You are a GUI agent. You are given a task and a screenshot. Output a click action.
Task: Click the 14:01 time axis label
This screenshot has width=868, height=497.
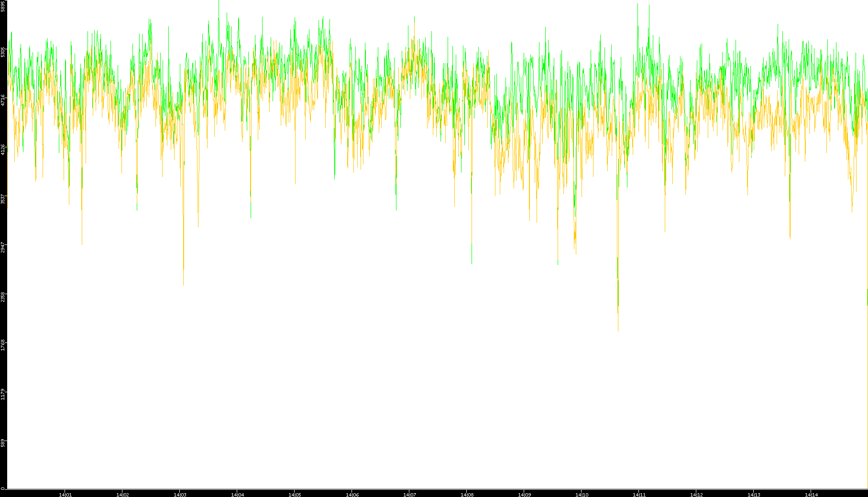click(65, 495)
